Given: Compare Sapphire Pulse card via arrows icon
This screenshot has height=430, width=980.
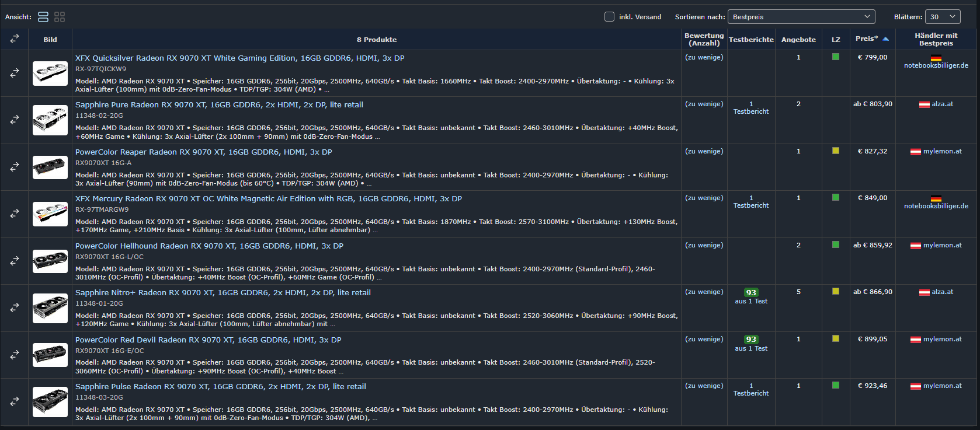Looking at the screenshot, I should click(15, 401).
